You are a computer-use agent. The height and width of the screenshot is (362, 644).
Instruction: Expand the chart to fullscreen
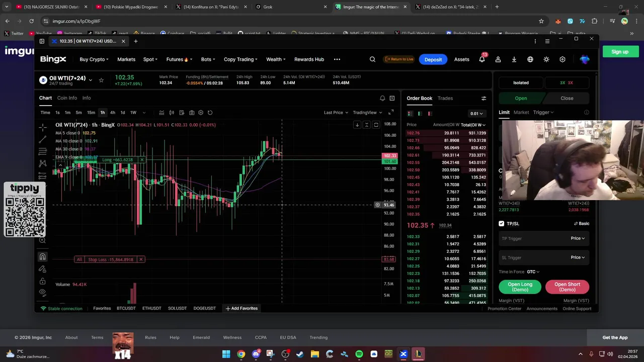pos(391,113)
